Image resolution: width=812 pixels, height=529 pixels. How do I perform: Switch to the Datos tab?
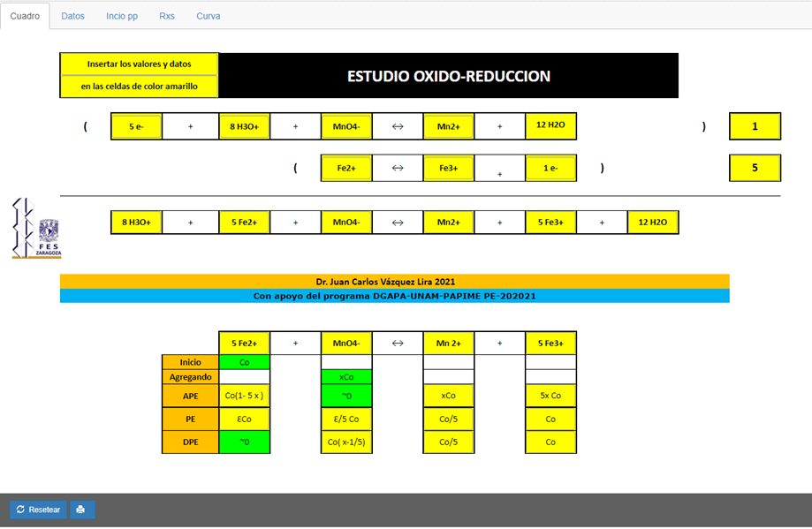[73, 16]
